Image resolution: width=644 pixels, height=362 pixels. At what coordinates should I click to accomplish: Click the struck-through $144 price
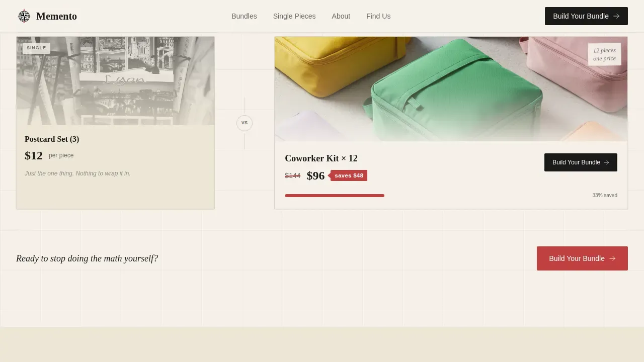coord(292,175)
